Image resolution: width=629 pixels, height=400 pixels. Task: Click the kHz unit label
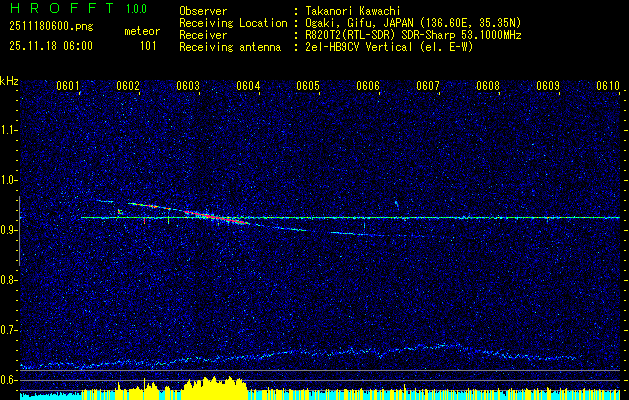[x=9, y=80]
